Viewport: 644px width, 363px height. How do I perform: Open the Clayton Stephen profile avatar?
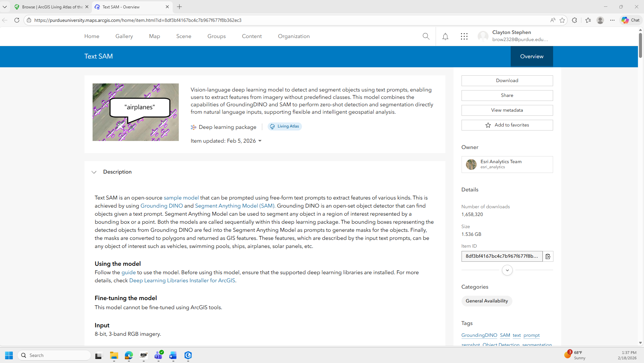pyautogui.click(x=483, y=36)
